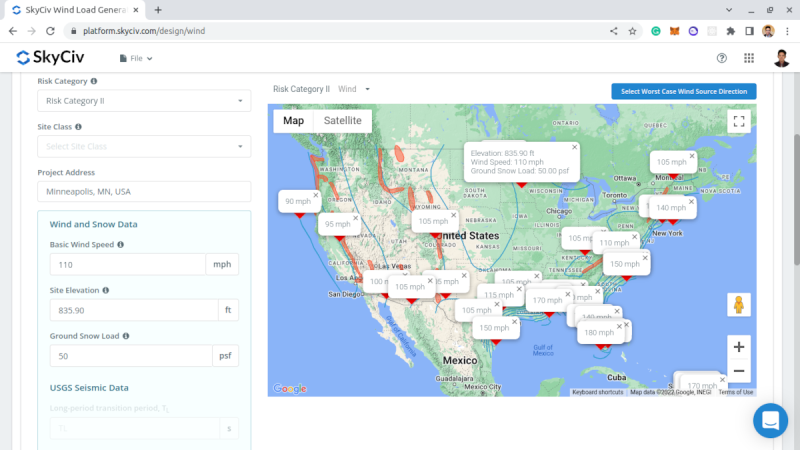800x450 pixels.
Task: Open the Select Site Class dropdown
Action: (x=144, y=146)
